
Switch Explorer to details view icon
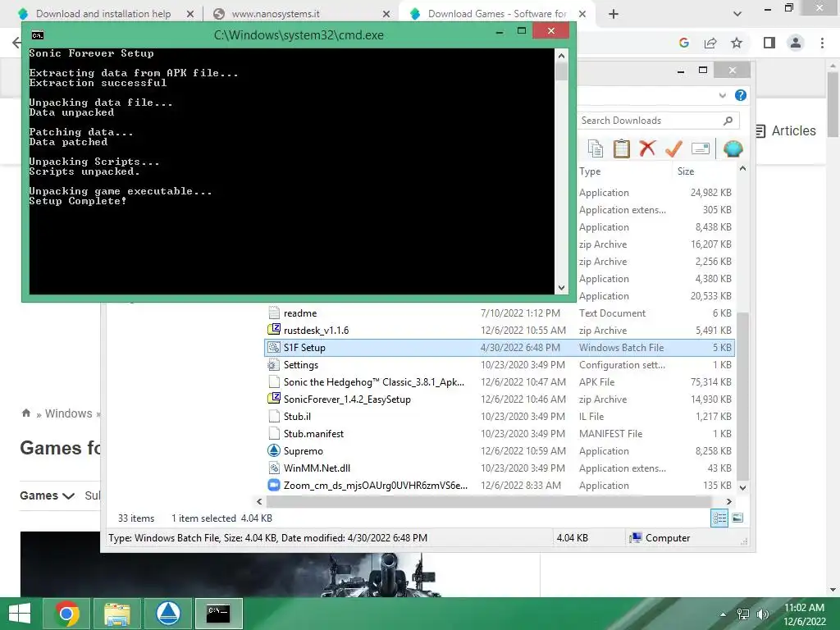(x=719, y=518)
